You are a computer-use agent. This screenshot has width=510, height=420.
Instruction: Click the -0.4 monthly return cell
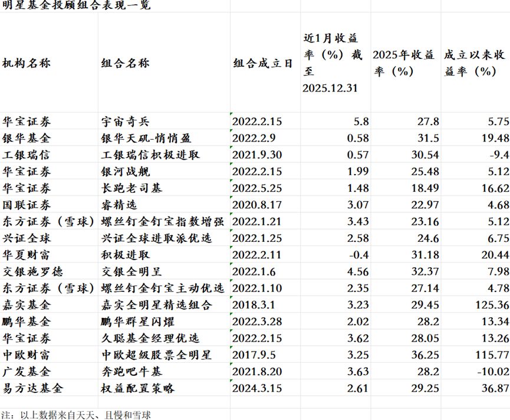pyautogui.click(x=358, y=255)
